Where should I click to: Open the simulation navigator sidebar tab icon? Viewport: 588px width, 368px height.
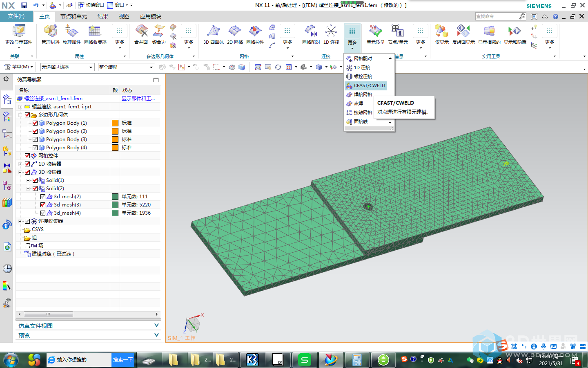[x=7, y=99]
